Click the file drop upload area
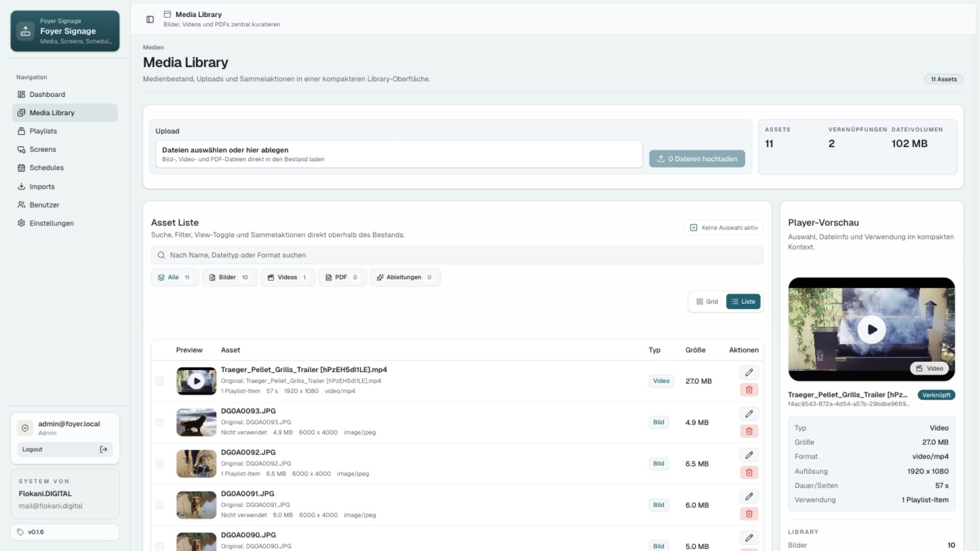The image size is (980, 551). pyautogui.click(x=399, y=154)
